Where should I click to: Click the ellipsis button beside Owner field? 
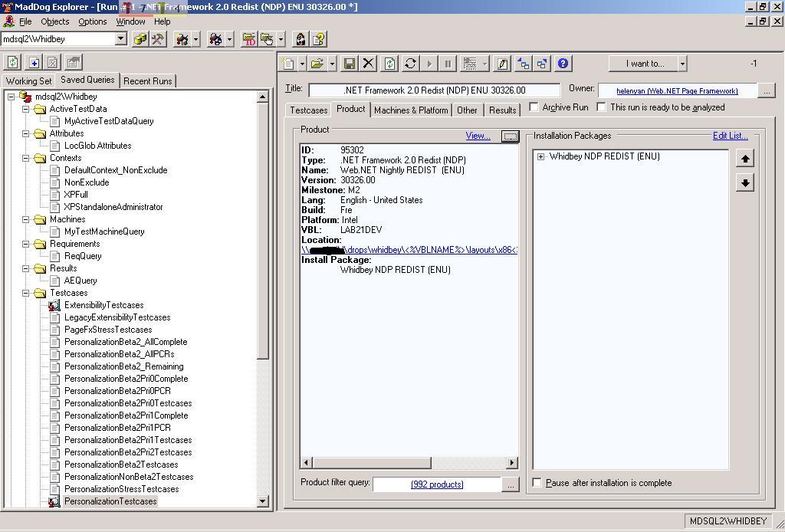click(767, 91)
